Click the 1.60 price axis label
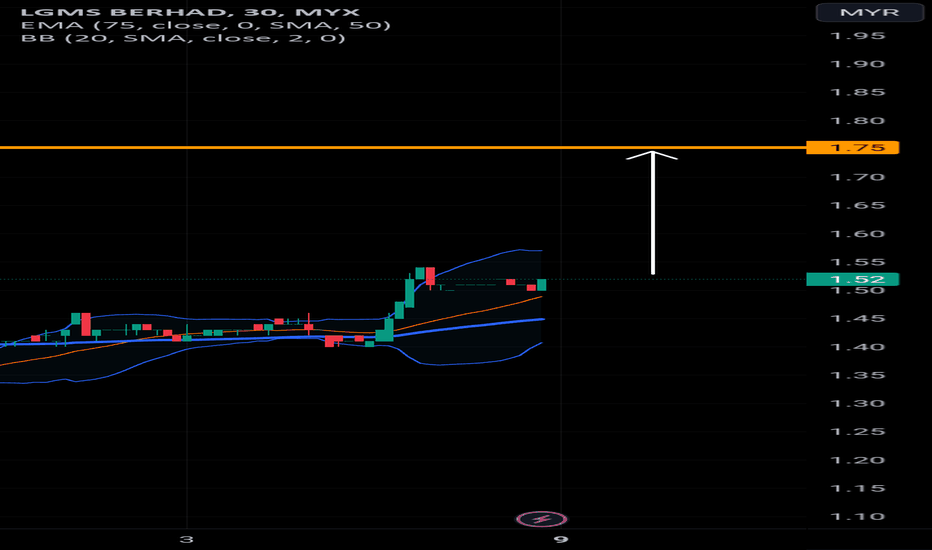 tap(857, 234)
